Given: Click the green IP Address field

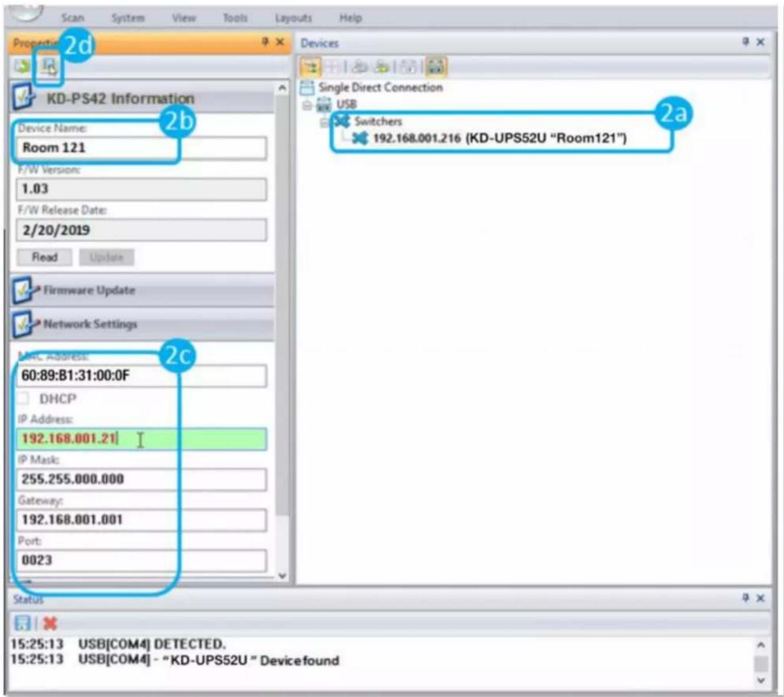Looking at the screenshot, I should coord(141,439).
